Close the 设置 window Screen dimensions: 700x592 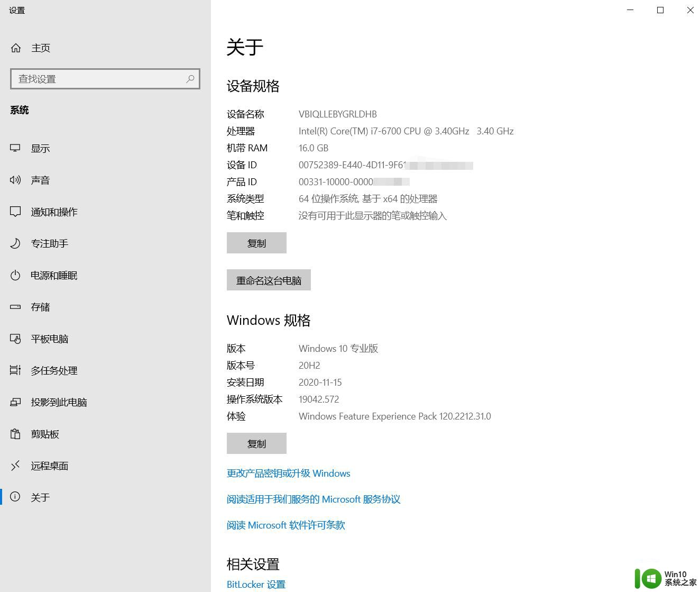690,10
